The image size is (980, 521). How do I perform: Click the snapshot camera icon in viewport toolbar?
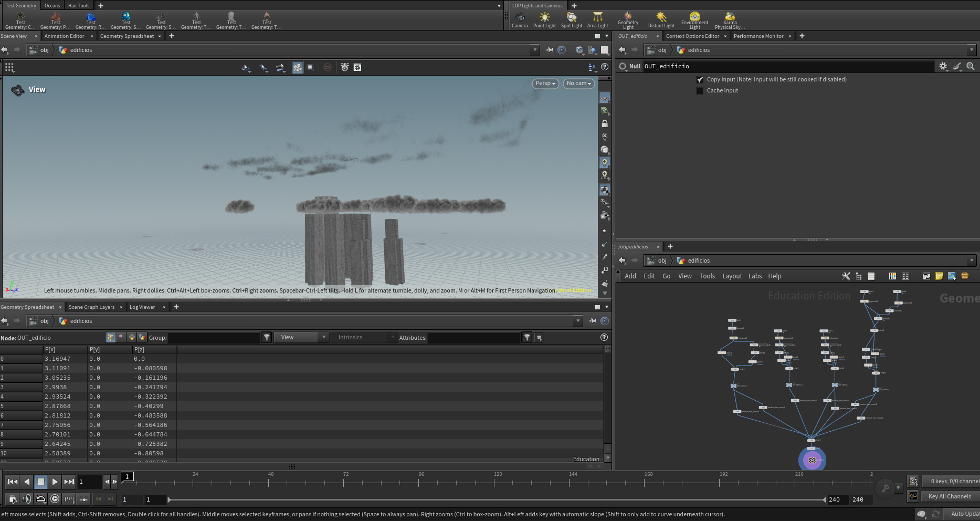point(345,67)
